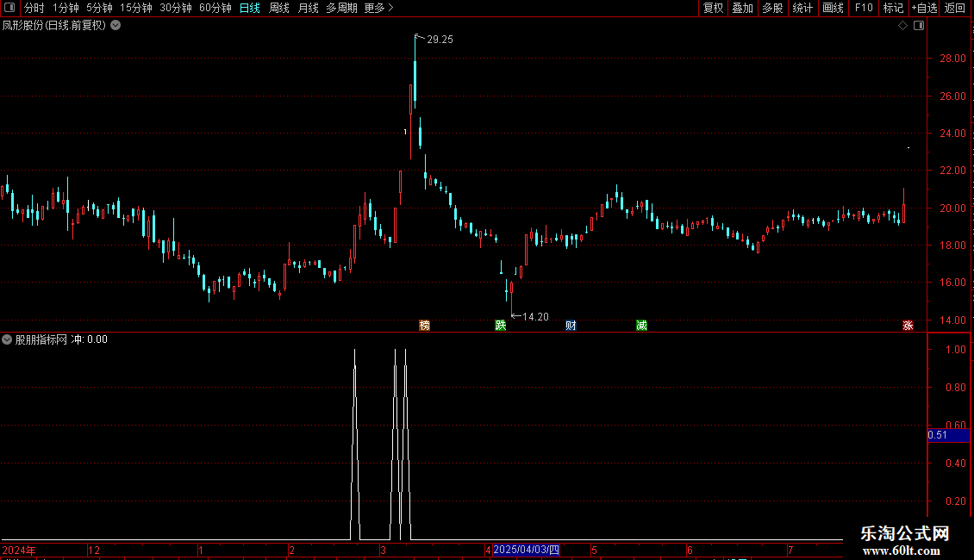974x560 pixels.
Task: Expand the 凤形股份 chart title dropdown
Action: (x=116, y=26)
